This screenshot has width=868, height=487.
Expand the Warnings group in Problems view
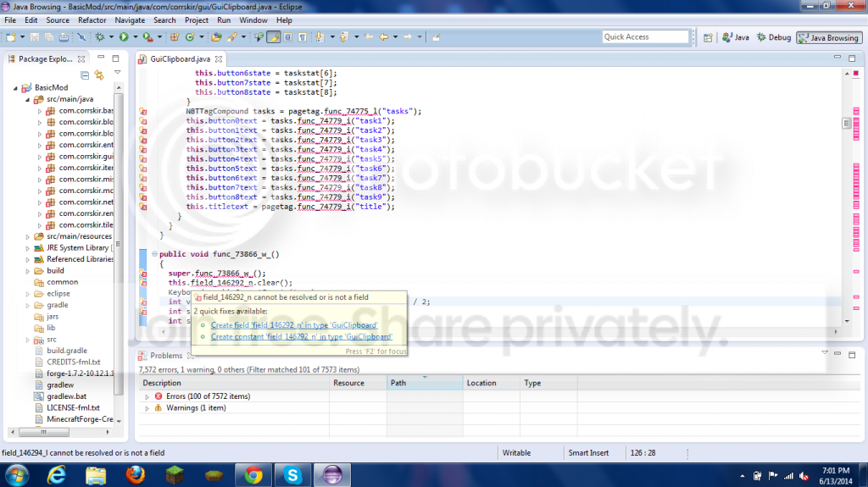pos(148,408)
